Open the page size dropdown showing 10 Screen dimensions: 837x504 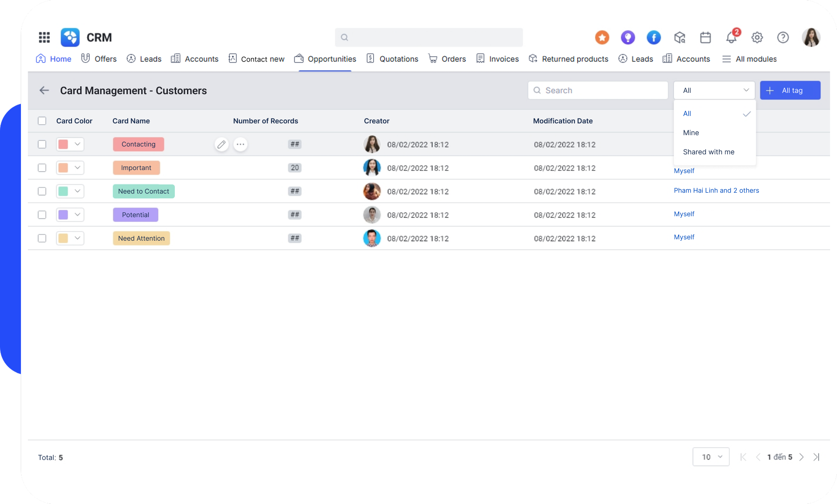(711, 456)
